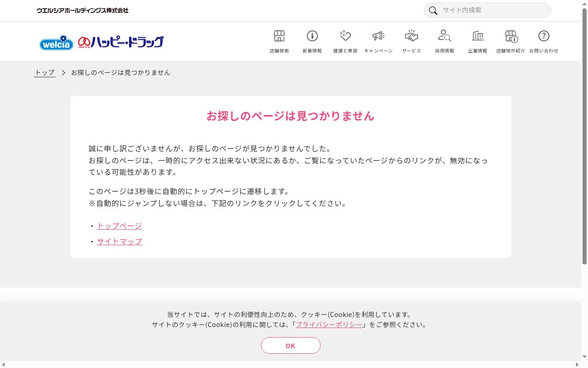Click the ハッピー・ドラッグ logo
The height and width of the screenshot is (368, 588).
pyautogui.click(x=120, y=42)
